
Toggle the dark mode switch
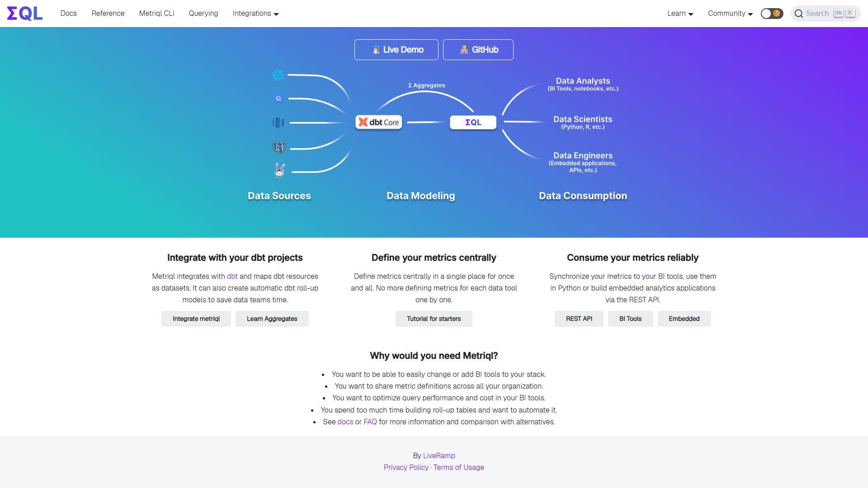pyautogui.click(x=772, y=14)
